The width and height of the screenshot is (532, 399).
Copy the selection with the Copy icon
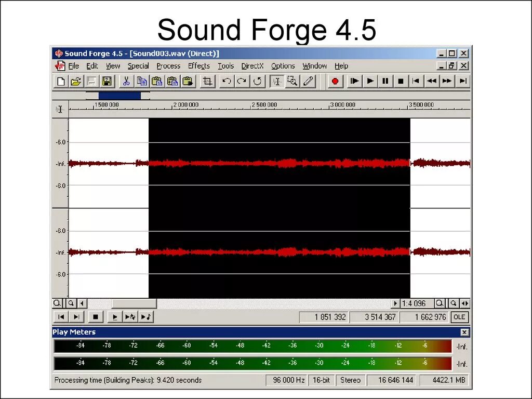pos(141,82)
